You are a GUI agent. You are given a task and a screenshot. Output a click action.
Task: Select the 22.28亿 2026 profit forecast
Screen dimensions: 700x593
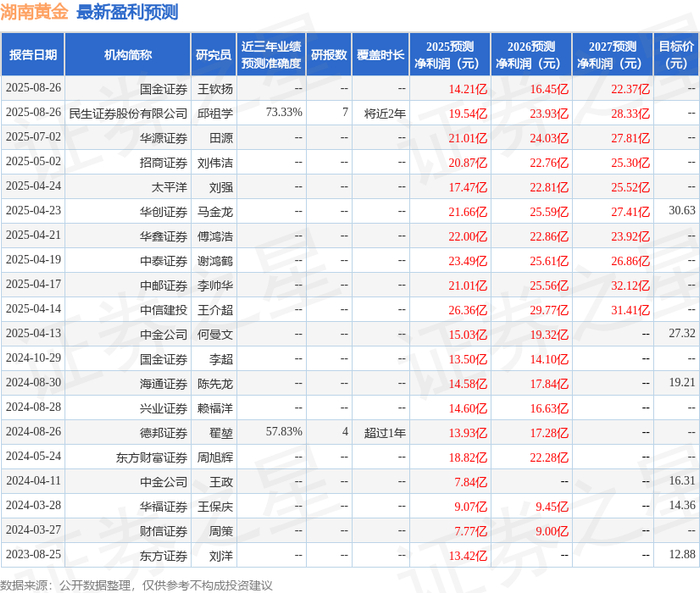tap(549, 457)
